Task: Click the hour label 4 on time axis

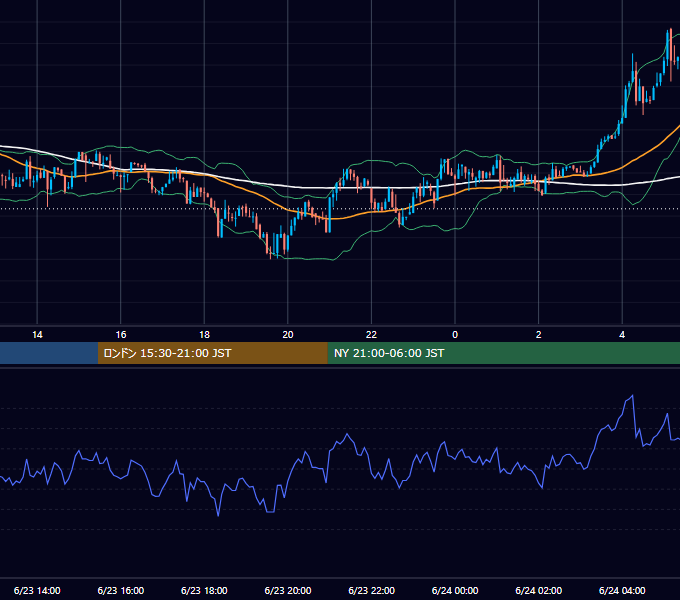Action: point(622,335)
